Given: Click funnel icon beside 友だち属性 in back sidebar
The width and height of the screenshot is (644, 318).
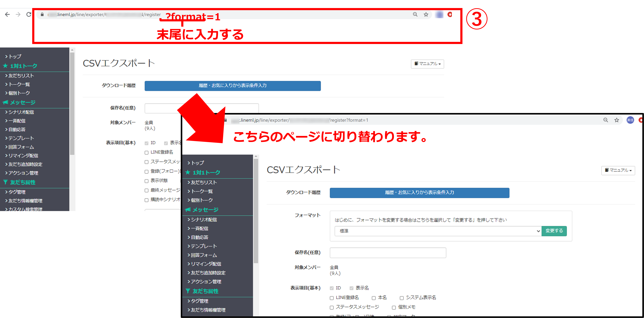Looking at the screenshot, I should point(5,182).
